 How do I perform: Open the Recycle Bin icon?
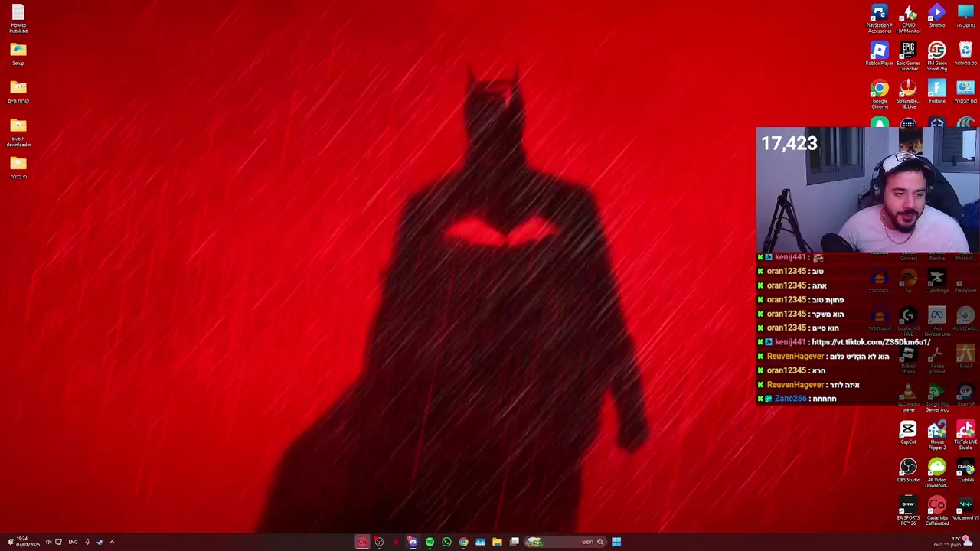(965, 54)
